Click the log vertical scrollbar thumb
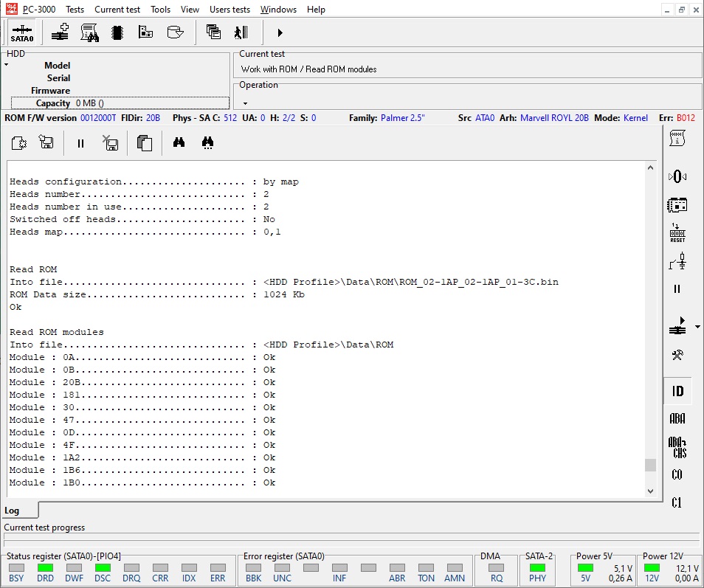The width and height of the screenshot is (704, 588). pos(650,465)
